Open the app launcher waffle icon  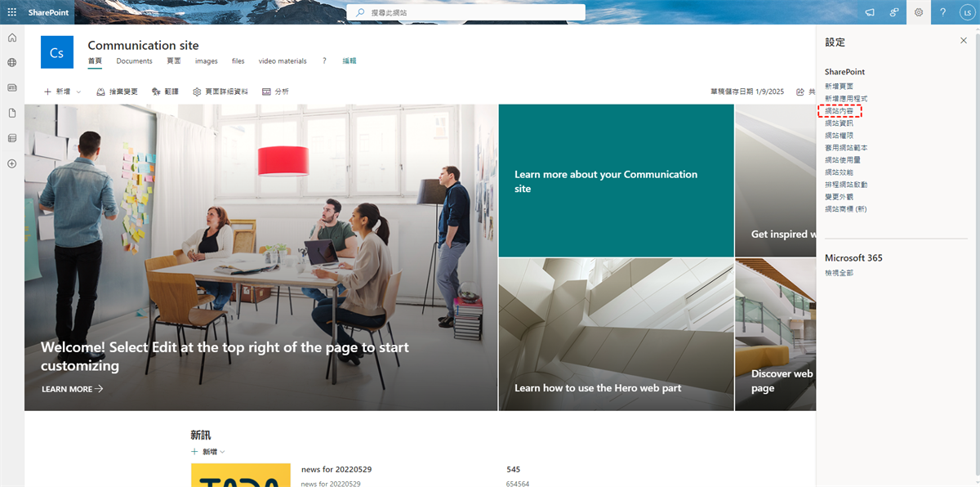point(11,12)
